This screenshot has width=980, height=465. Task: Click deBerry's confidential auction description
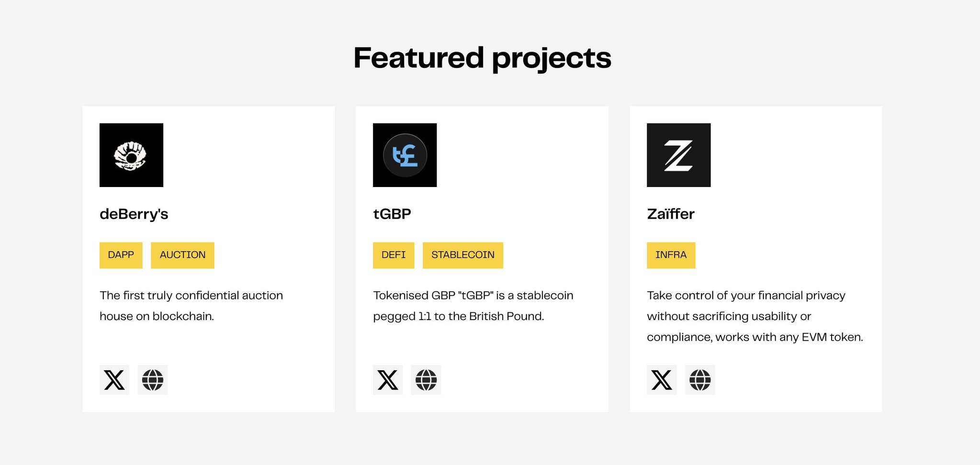click(191, 306)
